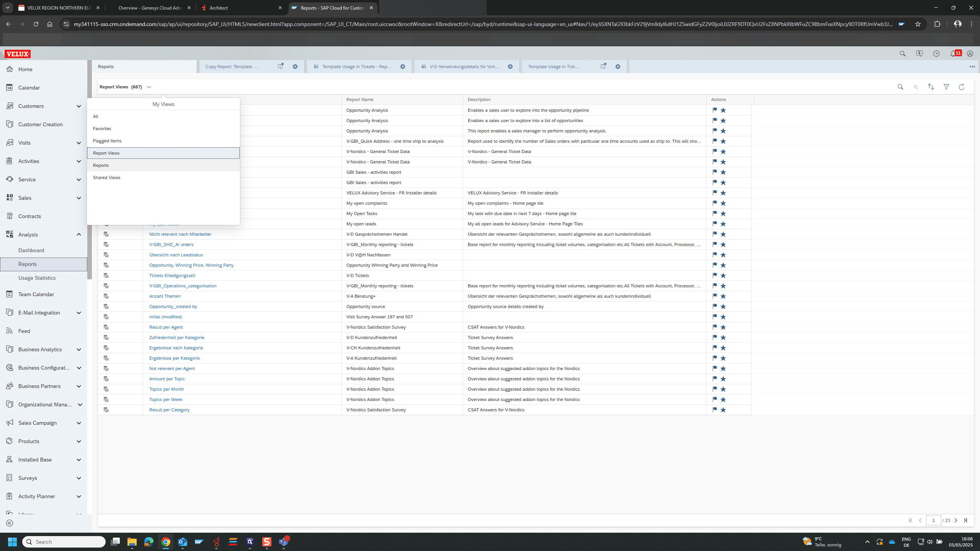The width and height of the screenshot is (980, 551).
Task: Open Topics per Week link
Action: 166,399
